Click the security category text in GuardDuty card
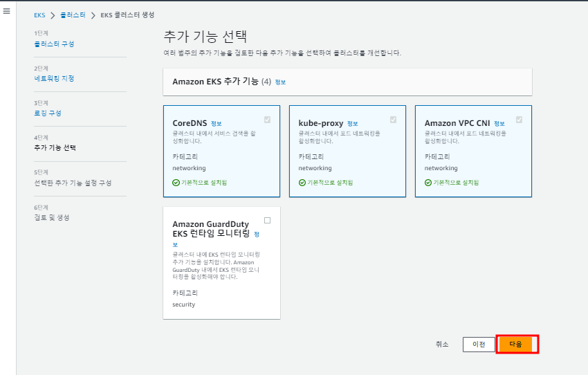Viewport: 588px width, 375px height. click(184, 304)
